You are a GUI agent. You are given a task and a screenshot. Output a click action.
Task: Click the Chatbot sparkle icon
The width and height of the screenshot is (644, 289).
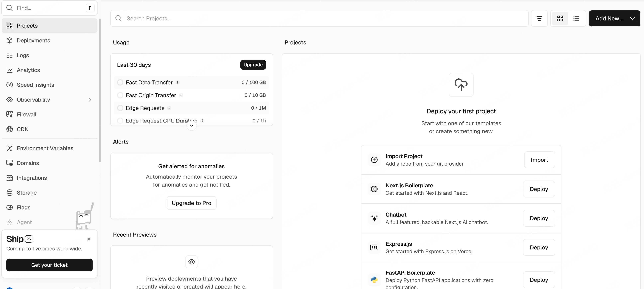pyautogui.click(x=374, y=218)
